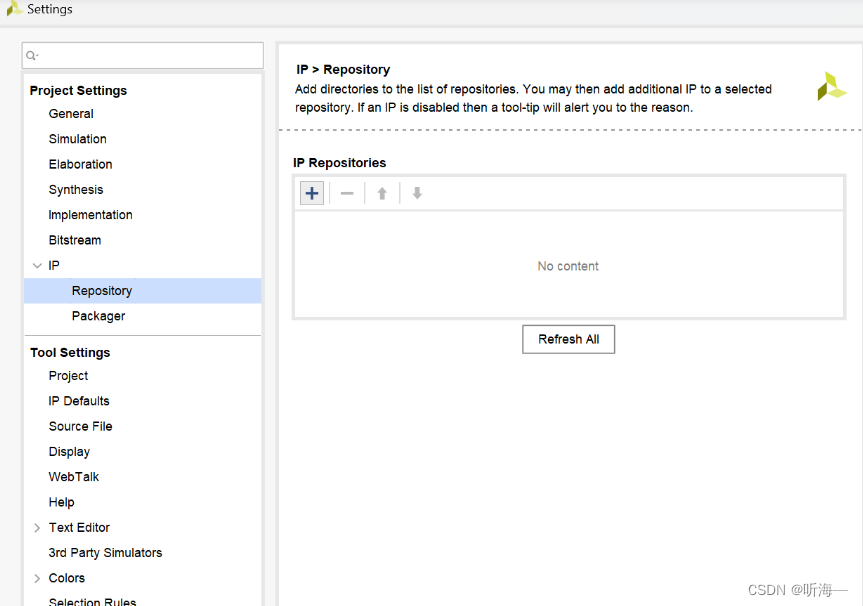Open Help settings

pos(62,503)
